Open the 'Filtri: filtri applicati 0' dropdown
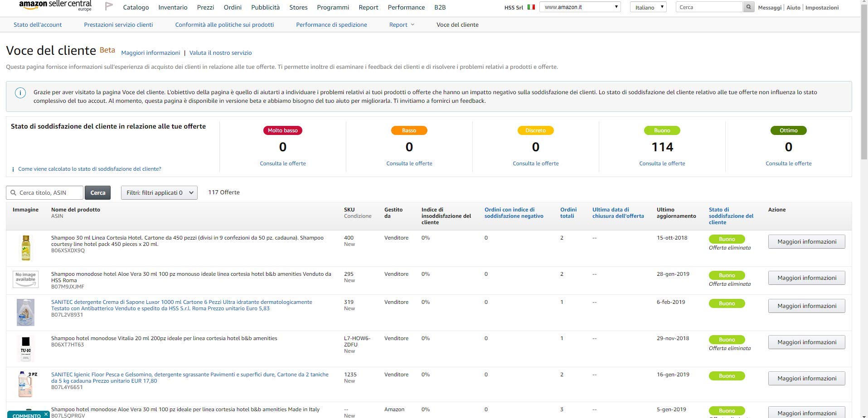This screenshot has width=868, height=418. point(159,192)
